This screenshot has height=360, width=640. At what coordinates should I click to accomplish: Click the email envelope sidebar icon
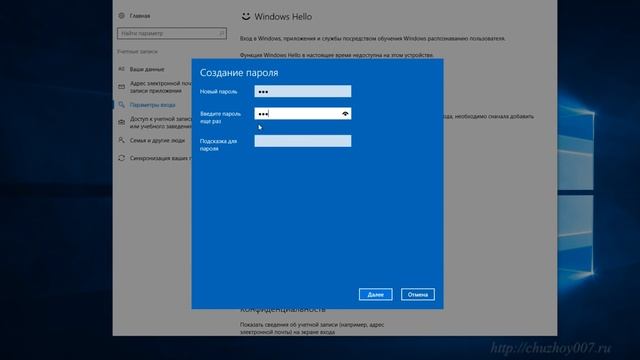(x=122, y=87)
